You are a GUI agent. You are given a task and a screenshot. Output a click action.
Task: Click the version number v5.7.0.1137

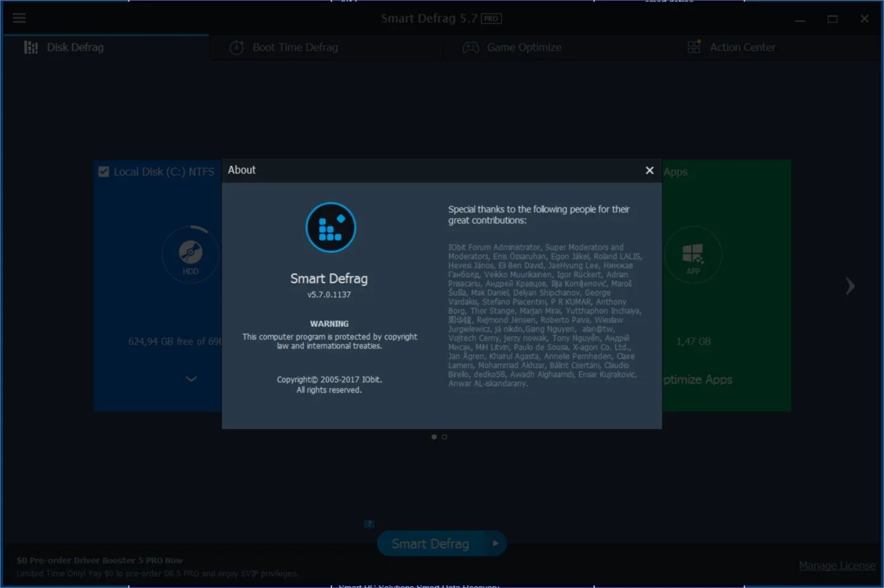coord(329,295)
